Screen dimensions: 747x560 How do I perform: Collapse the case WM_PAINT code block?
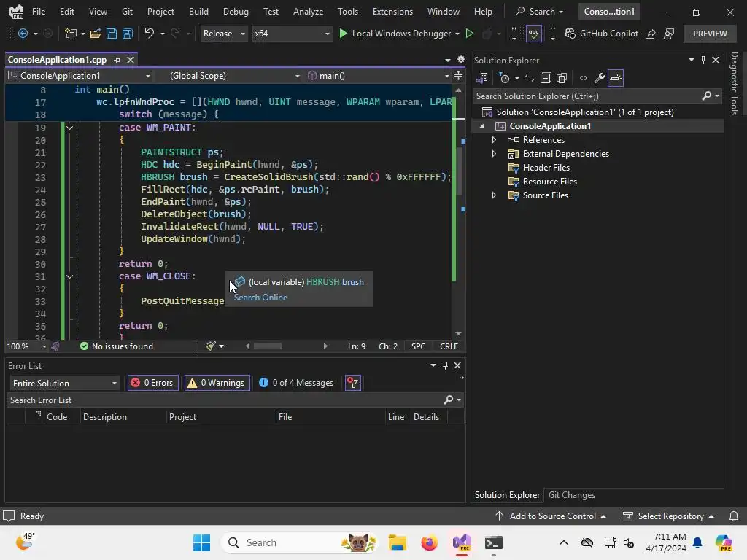[x=69, y=128]
